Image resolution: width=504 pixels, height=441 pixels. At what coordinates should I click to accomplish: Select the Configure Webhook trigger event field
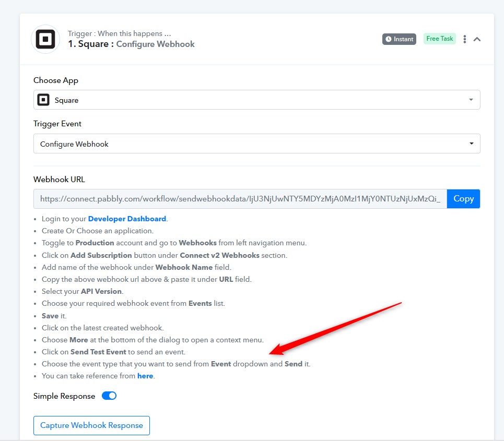pos(257,144)
